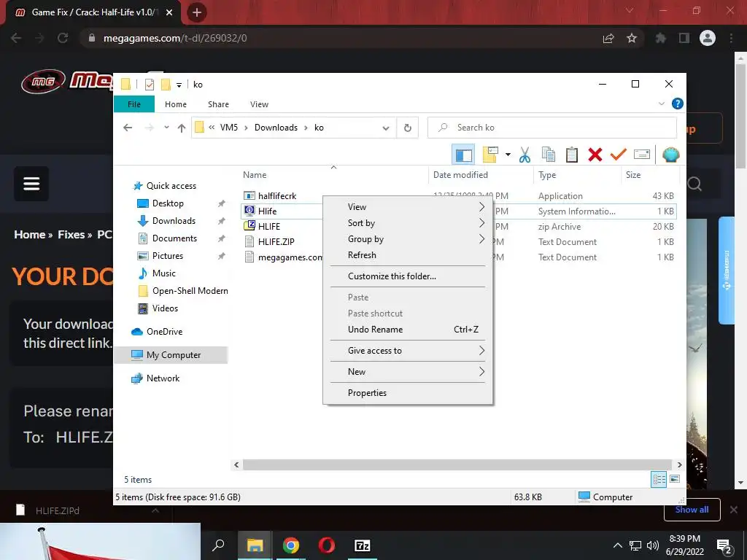Choose Refresh from the context menu
This screenshot has height=560, width=747.
point(408,255)
